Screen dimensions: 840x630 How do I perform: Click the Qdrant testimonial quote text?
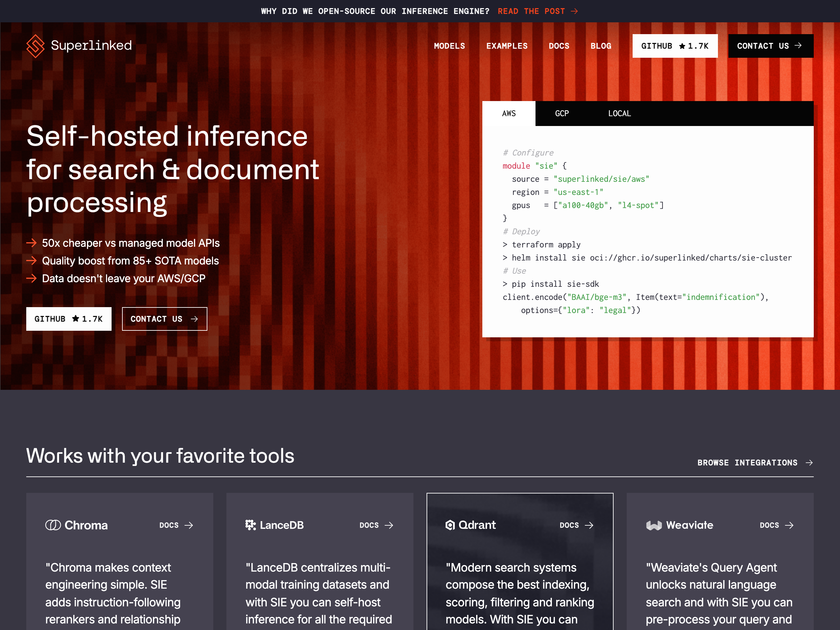pos(520,594)
